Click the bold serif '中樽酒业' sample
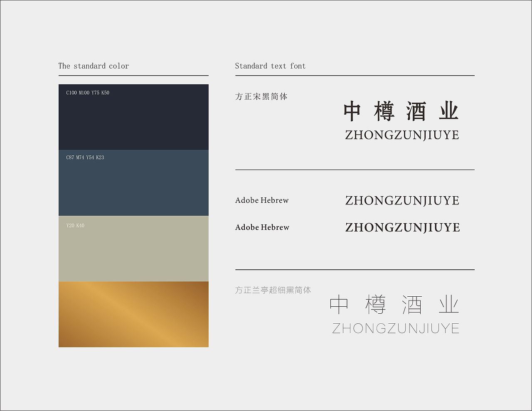This screenshot has height=411, width=532. pos(401,111)
